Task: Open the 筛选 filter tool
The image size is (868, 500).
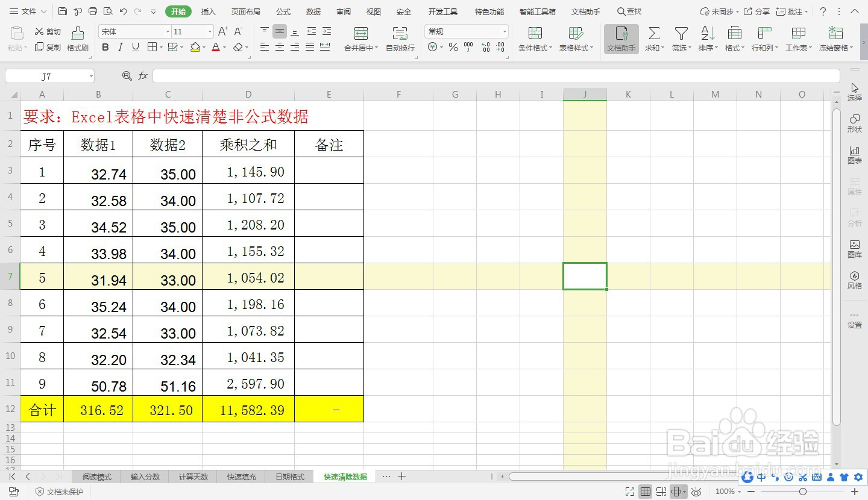Action: pyautogui.click(x=681, y=39)
